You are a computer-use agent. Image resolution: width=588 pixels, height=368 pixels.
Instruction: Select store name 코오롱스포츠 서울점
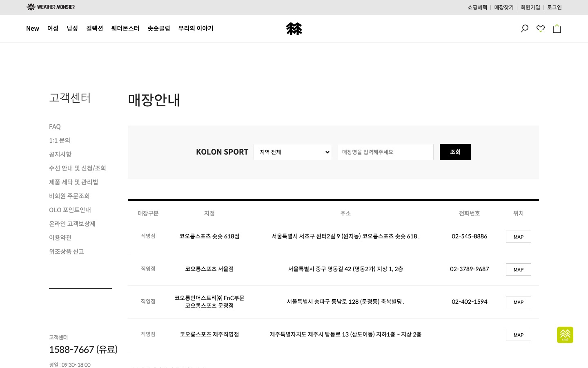[x=209, y=269]
